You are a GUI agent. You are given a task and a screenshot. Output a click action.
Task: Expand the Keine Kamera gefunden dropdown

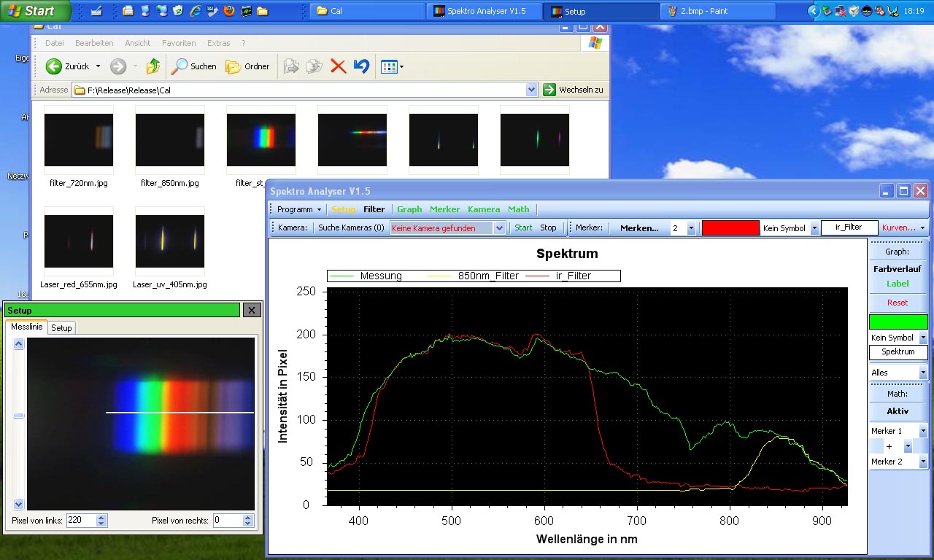point(499,228)
